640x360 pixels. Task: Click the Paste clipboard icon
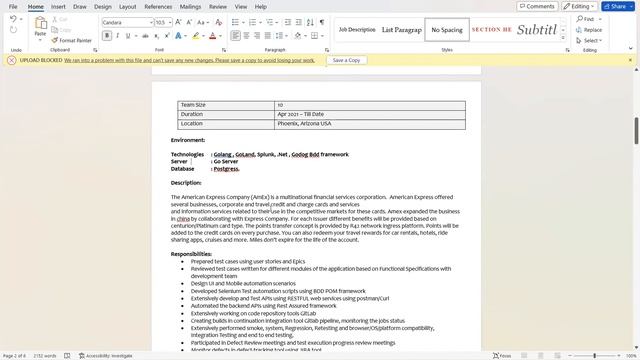[x=40, y=23]
